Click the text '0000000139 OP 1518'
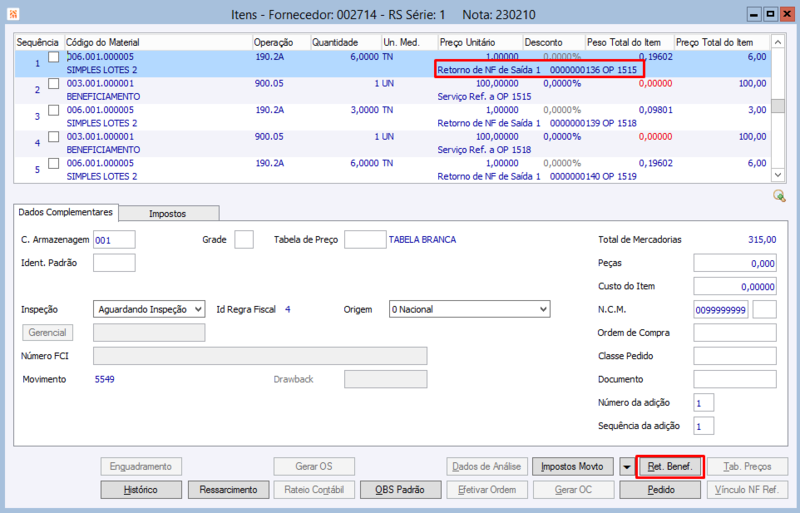This screenshot has height=513, width=800. [593, 123]
